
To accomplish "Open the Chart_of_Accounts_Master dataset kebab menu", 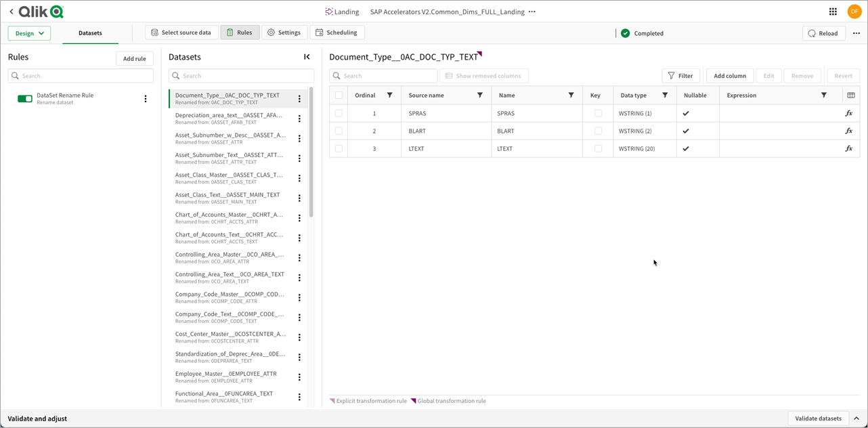I will click(x=299, y=218).
